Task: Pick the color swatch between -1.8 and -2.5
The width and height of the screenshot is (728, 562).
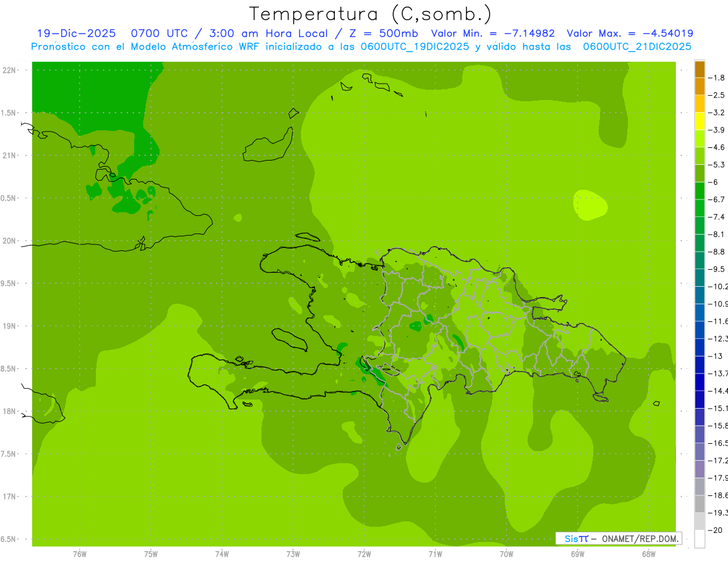Action: 699,86
